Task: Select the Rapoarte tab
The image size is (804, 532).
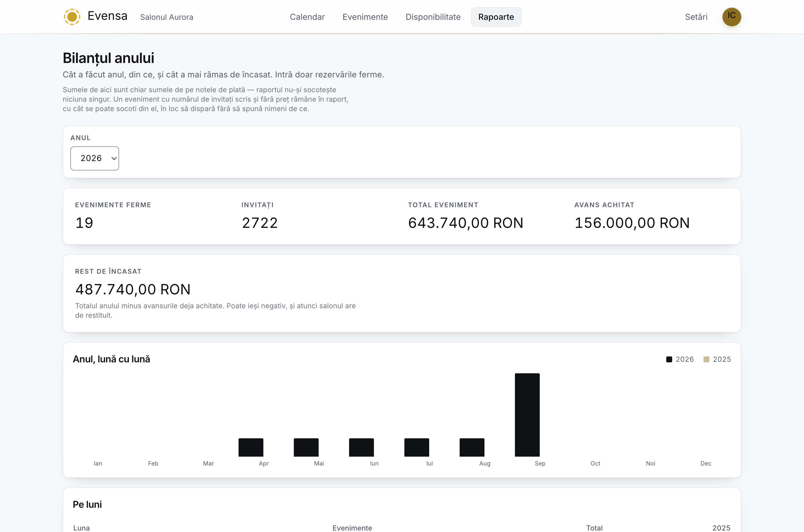Action: pos(496,17)
